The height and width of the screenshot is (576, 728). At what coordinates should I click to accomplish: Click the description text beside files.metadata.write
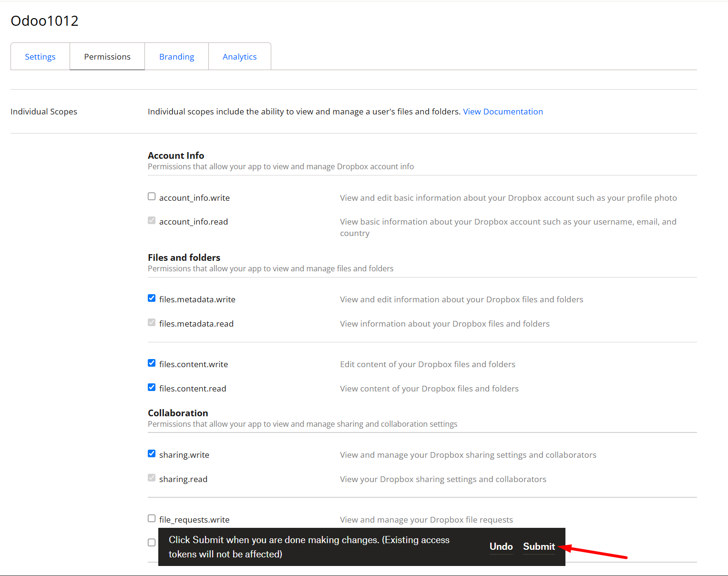pos(461,299)
